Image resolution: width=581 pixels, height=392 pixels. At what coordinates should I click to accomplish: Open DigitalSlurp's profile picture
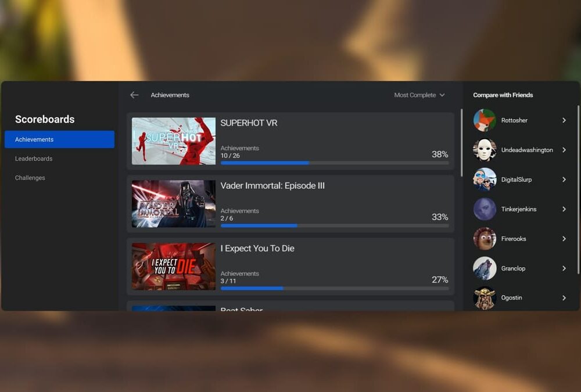click(x=485, y=179)
